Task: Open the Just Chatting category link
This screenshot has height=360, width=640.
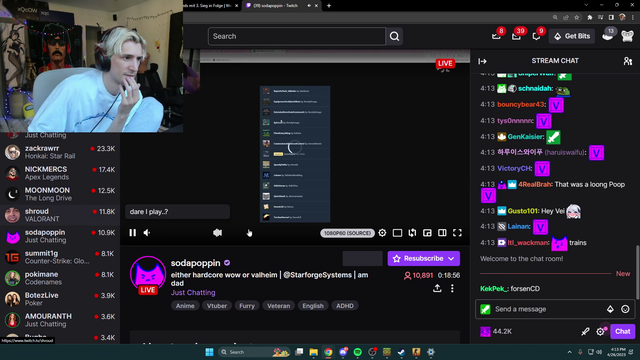Action: 193,293
